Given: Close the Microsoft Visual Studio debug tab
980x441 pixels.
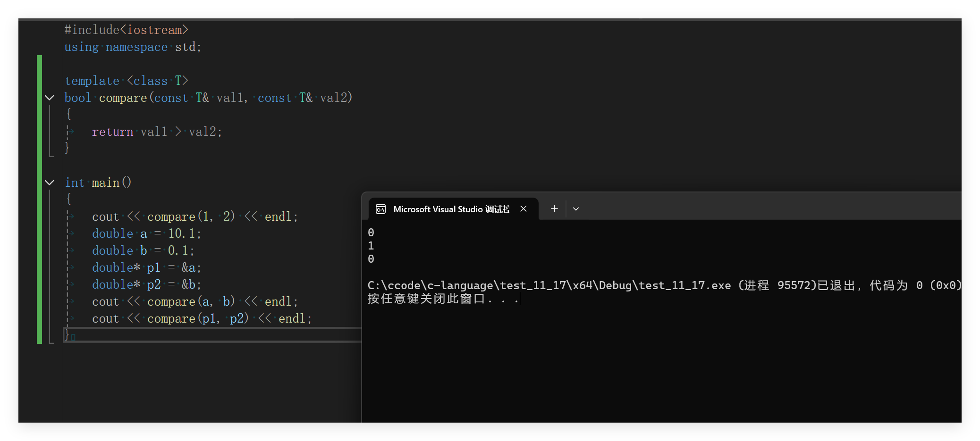Looking at the screenshot, I should [524, 209].
